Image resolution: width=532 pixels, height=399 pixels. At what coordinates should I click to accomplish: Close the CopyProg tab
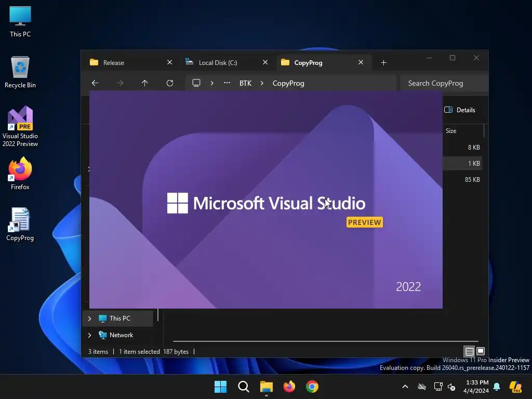(361, 62)
